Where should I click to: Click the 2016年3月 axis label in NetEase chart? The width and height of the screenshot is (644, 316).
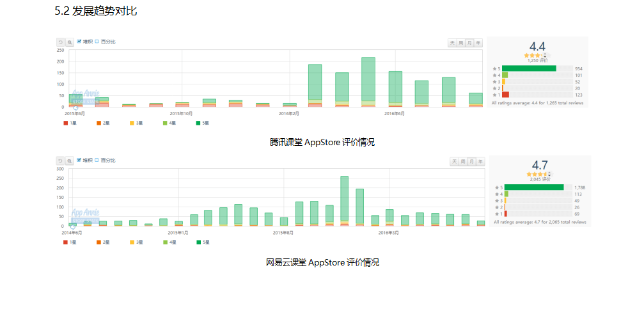pos(389,233)
